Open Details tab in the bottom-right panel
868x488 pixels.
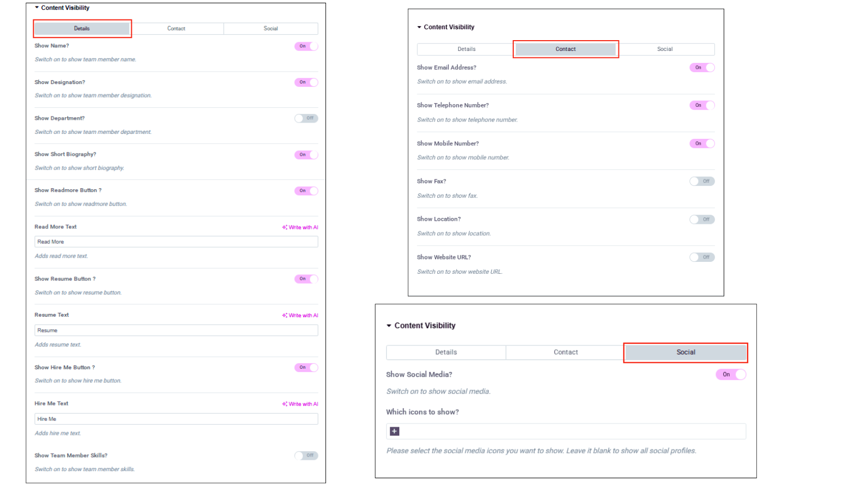[446, 352]
